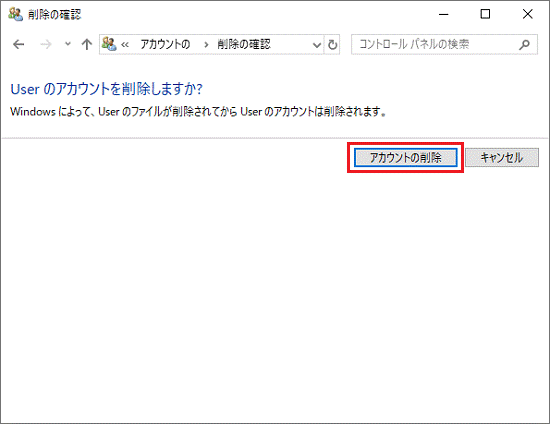
Task: Open the address bar history dropdown
Action: pos(317,45)
